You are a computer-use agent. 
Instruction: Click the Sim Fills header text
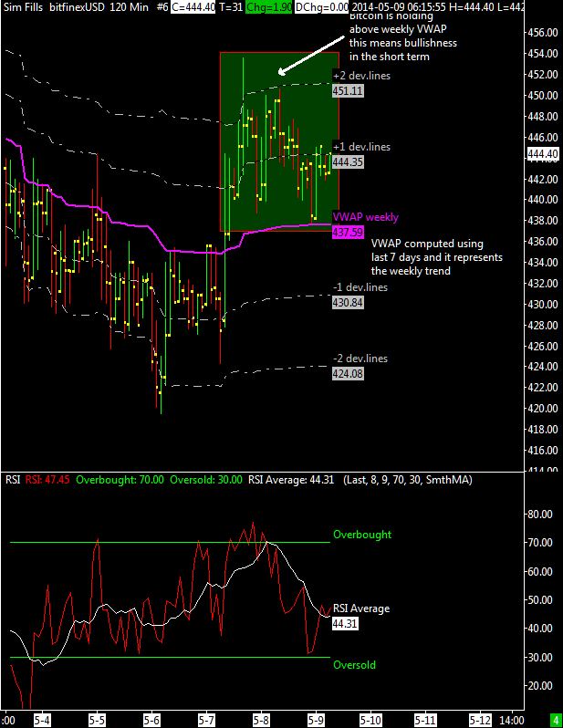(x=24, y=6)
